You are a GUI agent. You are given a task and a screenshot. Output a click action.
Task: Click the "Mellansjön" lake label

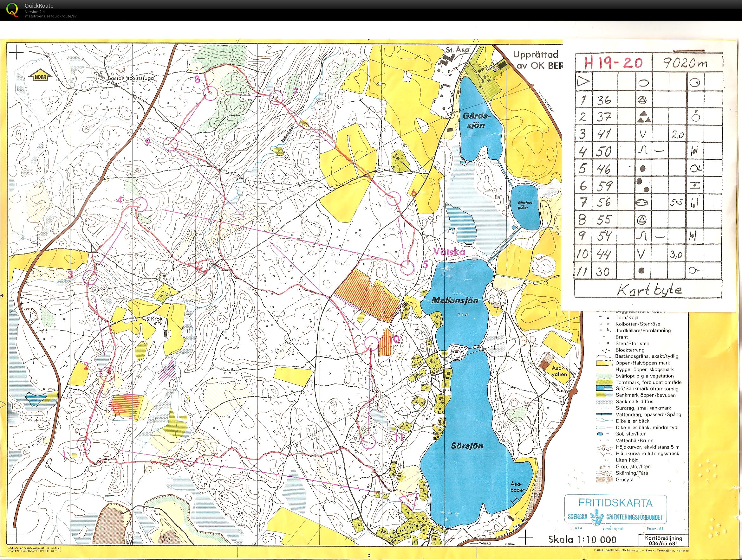point(455,300)
